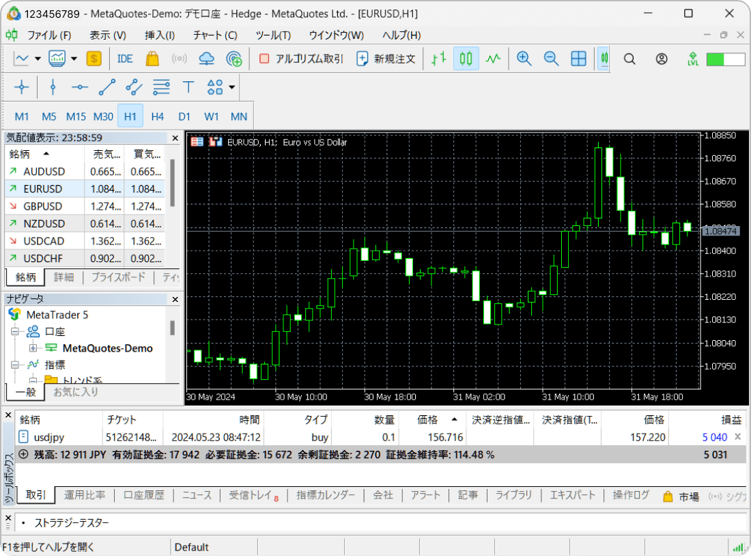
Task: Open the ファイル (F) menu
Action: (x=49, y=35)
